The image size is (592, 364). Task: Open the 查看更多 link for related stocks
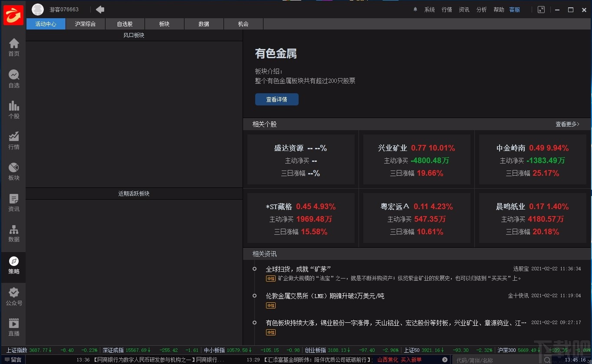[x=566, y=124]
